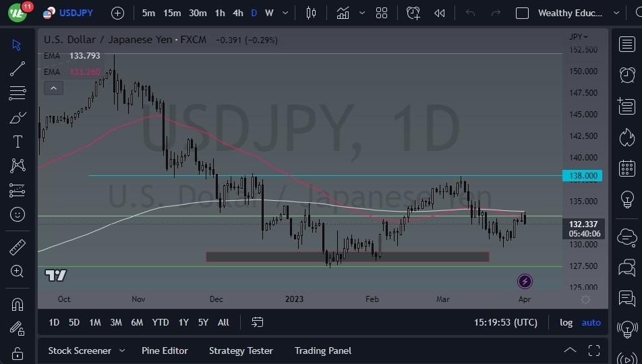This screenshot has height=364, width=642.
Task: Switch to 1h timeframe
Action: (220, 13)
